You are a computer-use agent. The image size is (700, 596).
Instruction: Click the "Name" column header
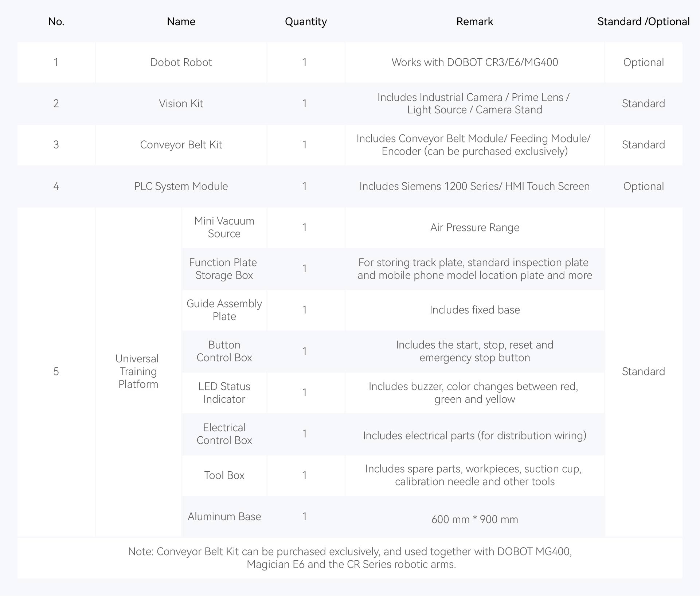pyautogui.click(x=181, y=22)
